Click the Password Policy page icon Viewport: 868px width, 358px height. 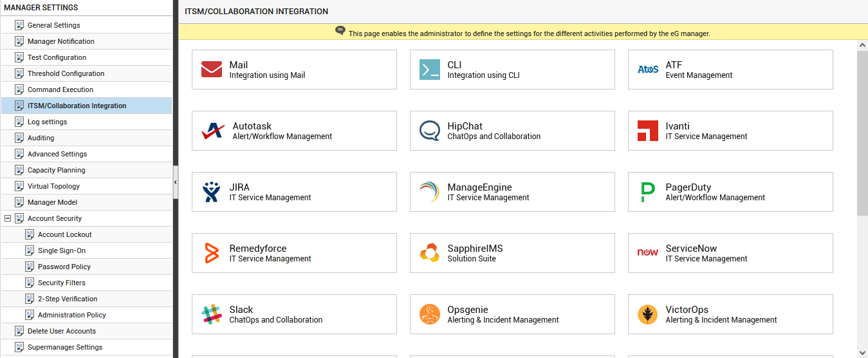[30, 267]
